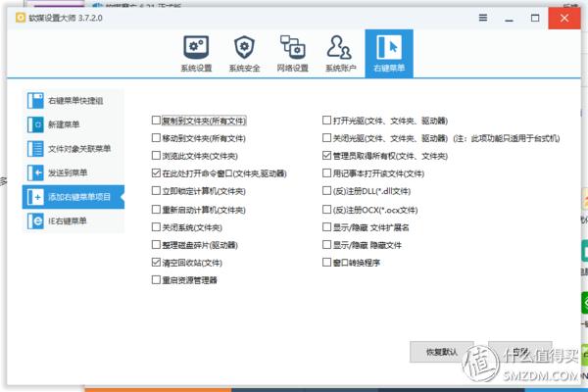This screenshot has height=392, width=588.
Task: Check 重启资源管理器 option
Action: 156,280
